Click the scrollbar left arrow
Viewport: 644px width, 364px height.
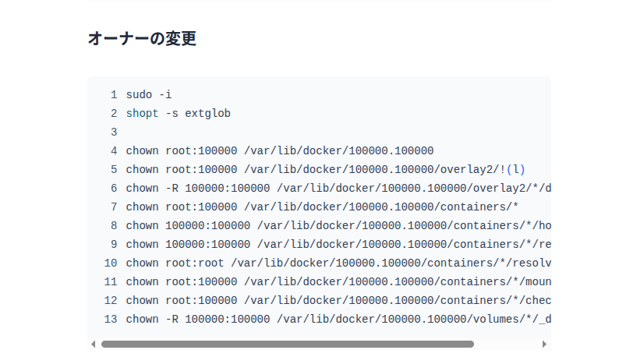click(x=94, y=344)
